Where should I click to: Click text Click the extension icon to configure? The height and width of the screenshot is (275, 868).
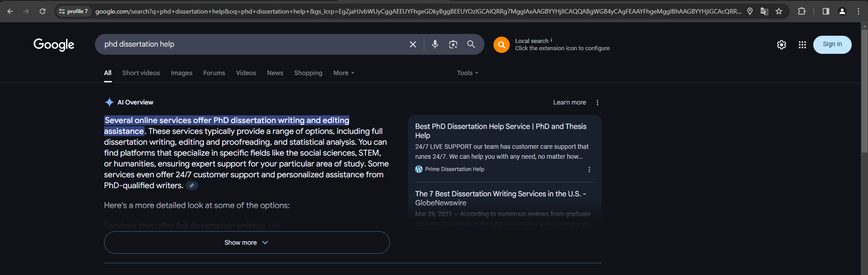tap(562, 48)
